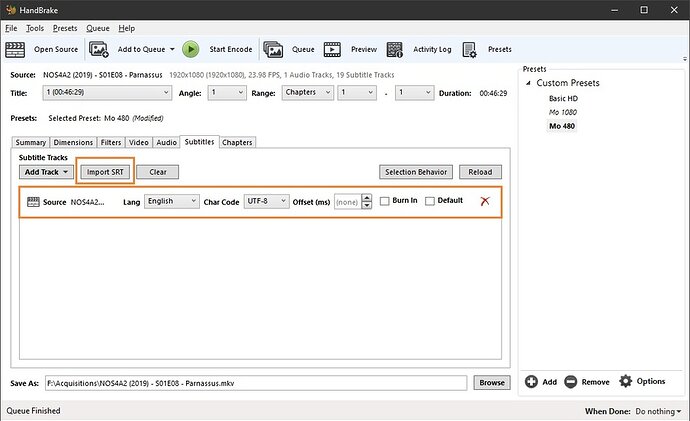Add a new preset with plus icon
Screen dimensions: 690x421
531,381
